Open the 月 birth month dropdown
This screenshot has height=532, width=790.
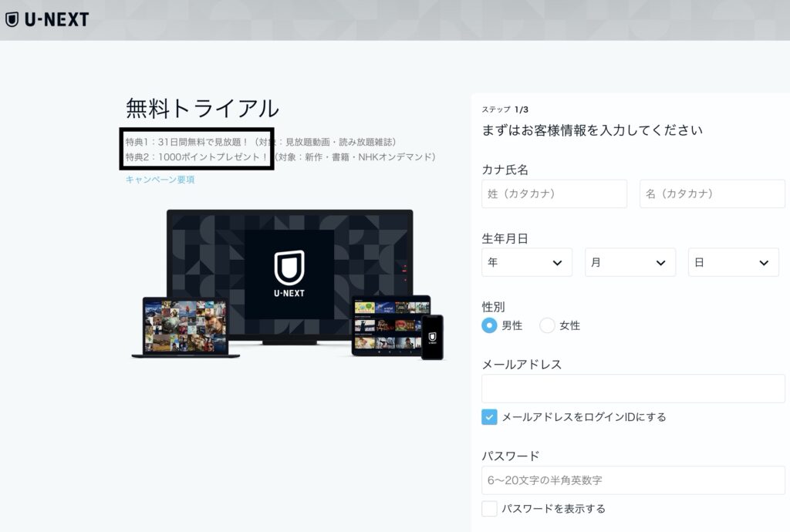pos(630,262)
